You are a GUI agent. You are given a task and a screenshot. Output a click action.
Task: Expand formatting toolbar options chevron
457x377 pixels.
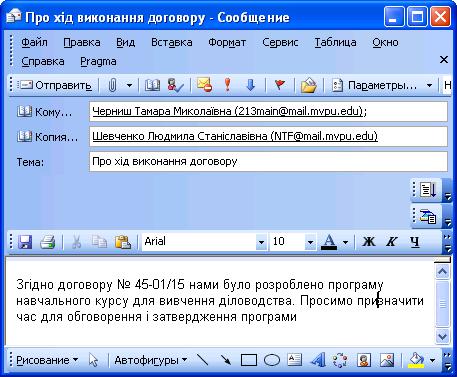[x=447, y=243]
